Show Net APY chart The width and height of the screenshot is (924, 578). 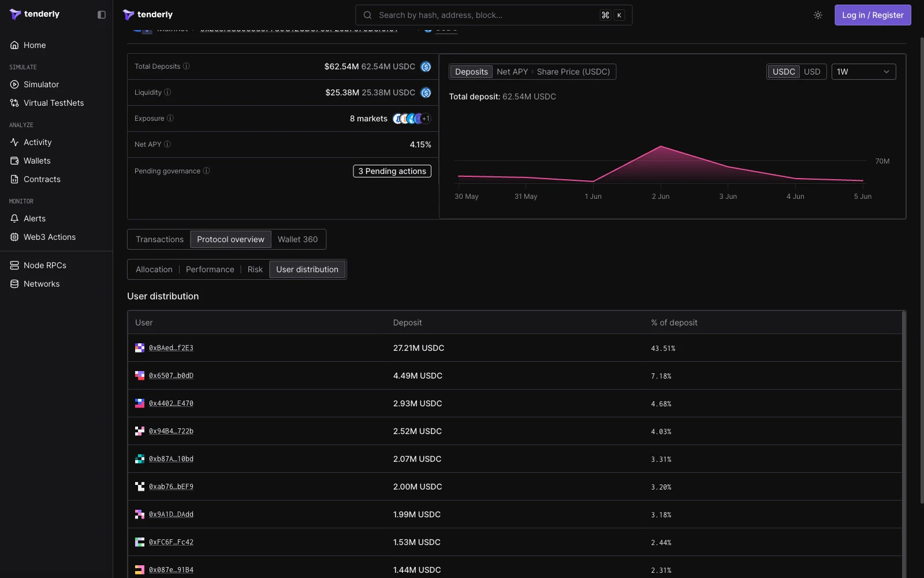512,72
